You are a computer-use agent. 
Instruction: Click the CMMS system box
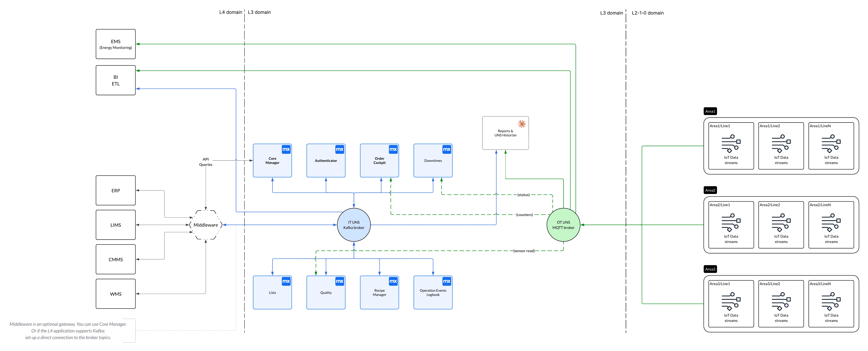tap(116, 259)
